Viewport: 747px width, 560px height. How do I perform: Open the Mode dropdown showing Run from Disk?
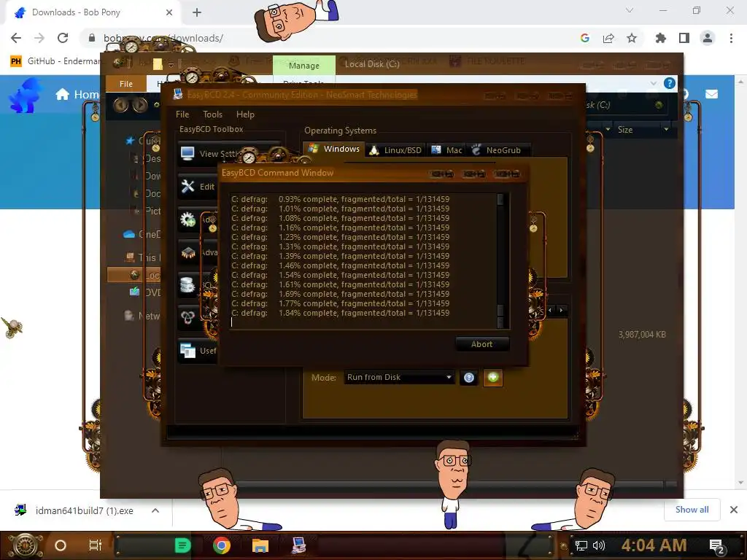(x=399, y=377)
